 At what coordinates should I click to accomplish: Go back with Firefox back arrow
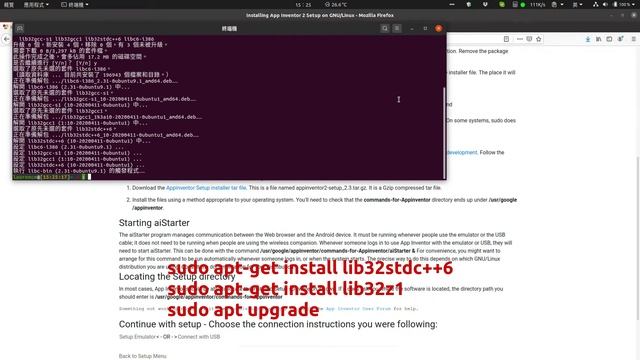coord(6,39)
